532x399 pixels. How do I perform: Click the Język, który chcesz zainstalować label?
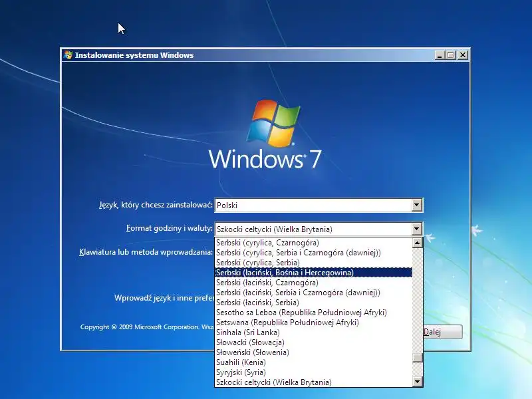pyautogui.click(x=156, y=205)
